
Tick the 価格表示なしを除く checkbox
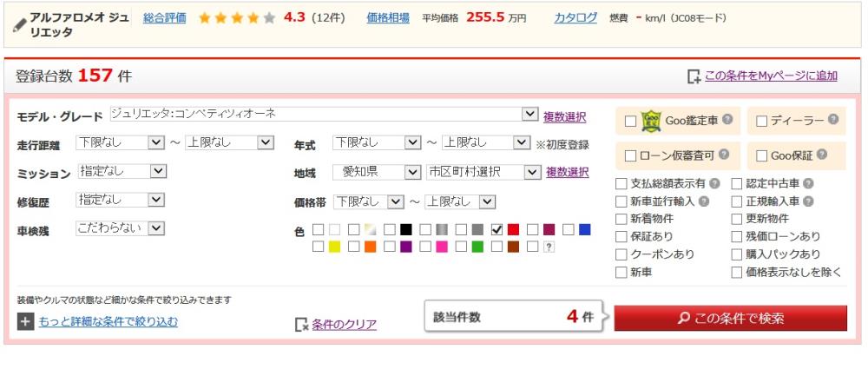pyautogui.click(x=736, y=272)
